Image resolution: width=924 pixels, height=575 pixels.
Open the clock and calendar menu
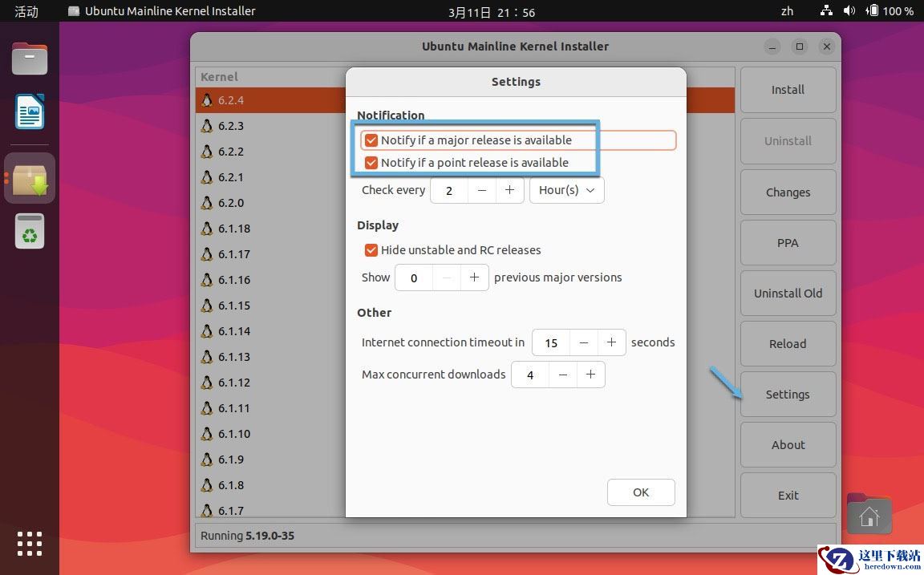click(492, 12)
